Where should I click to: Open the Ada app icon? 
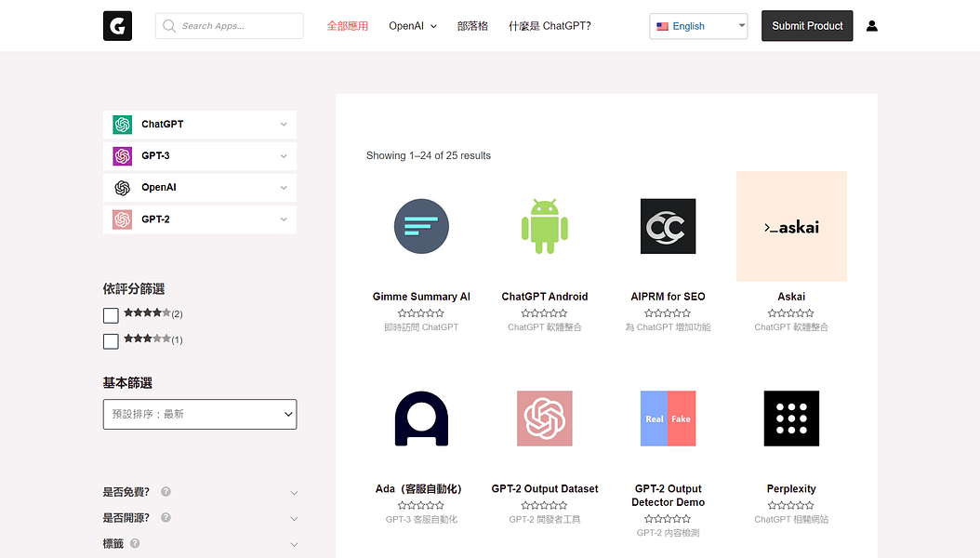(421, 418)
